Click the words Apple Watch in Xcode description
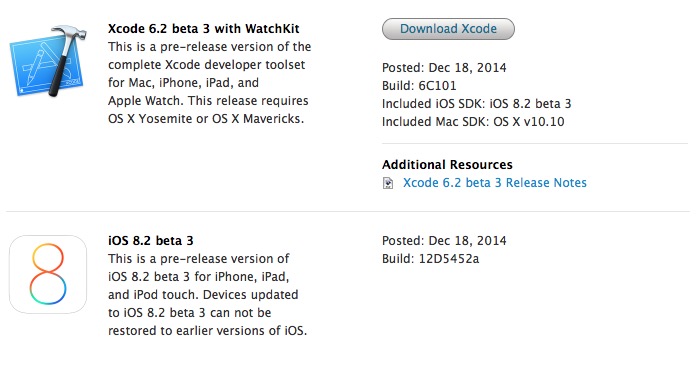 [145, 100]
